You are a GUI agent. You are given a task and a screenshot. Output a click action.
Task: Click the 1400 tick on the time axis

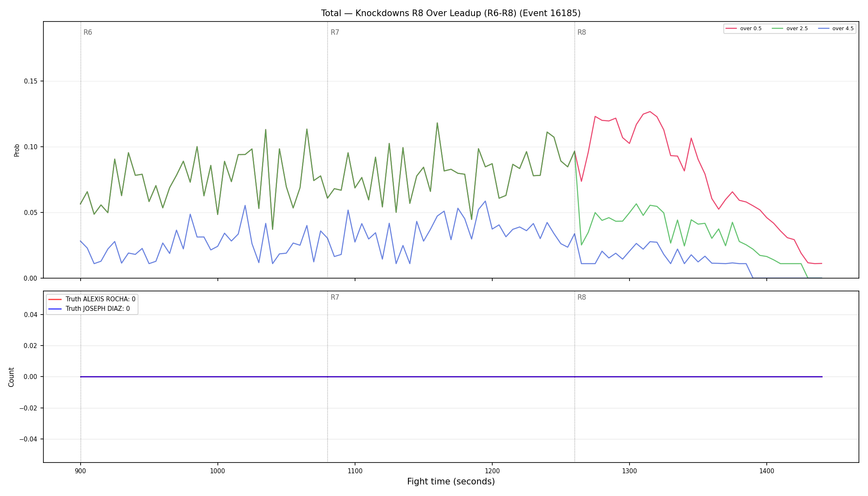tap(767, 471)
